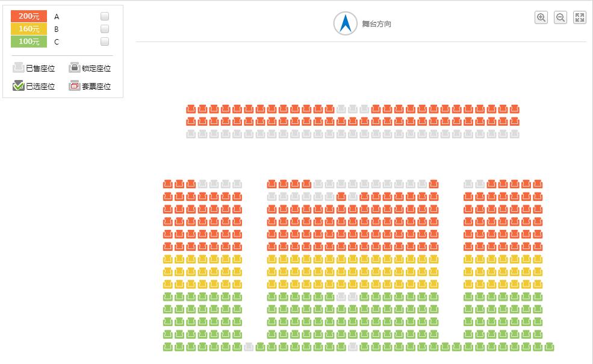Screen dimensions: 593x364
Task: Click the 已选座位 selected seat legend icon
Action: coord(19,86)
